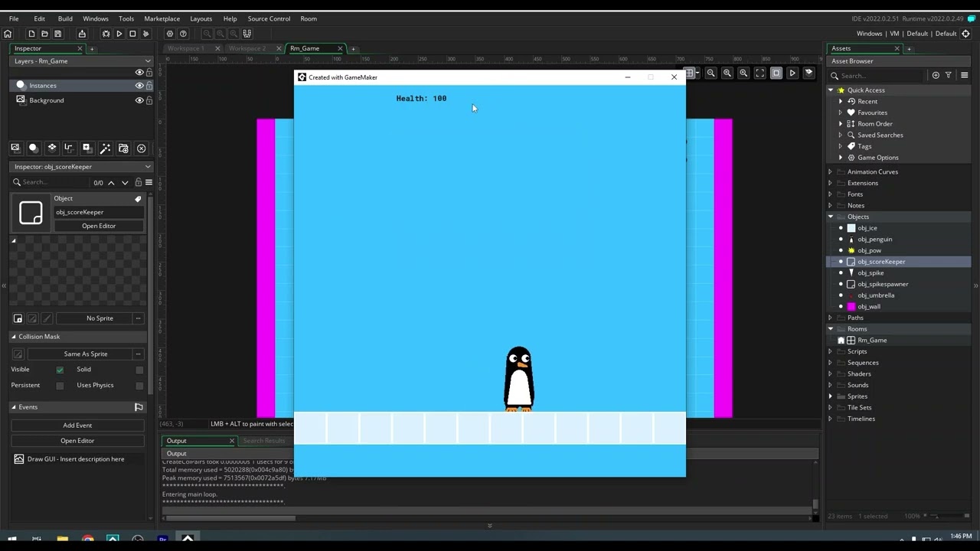Screen dimensions: 980x551
Task: Open Asset Browser filter funnel icon
Action: [x=949, y=75]
